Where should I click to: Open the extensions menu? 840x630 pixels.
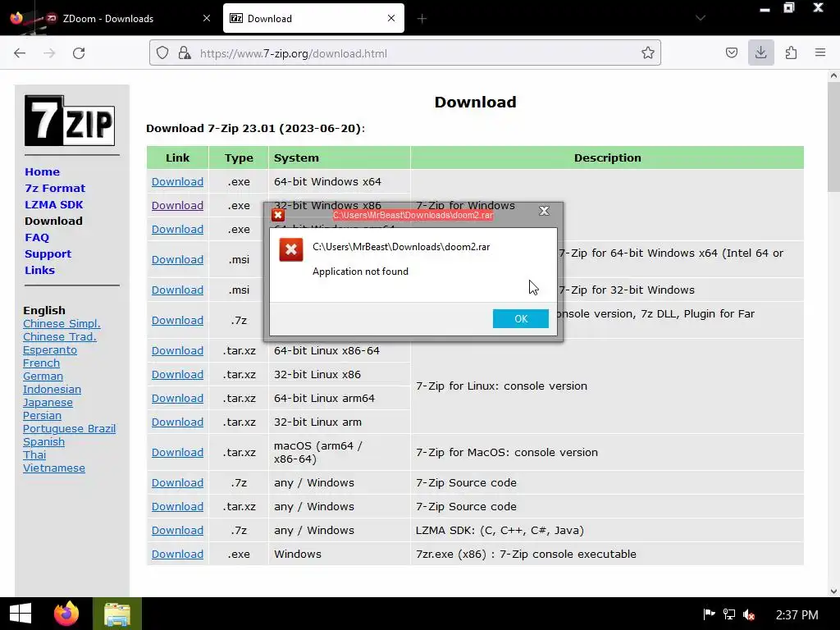point(791,53)
